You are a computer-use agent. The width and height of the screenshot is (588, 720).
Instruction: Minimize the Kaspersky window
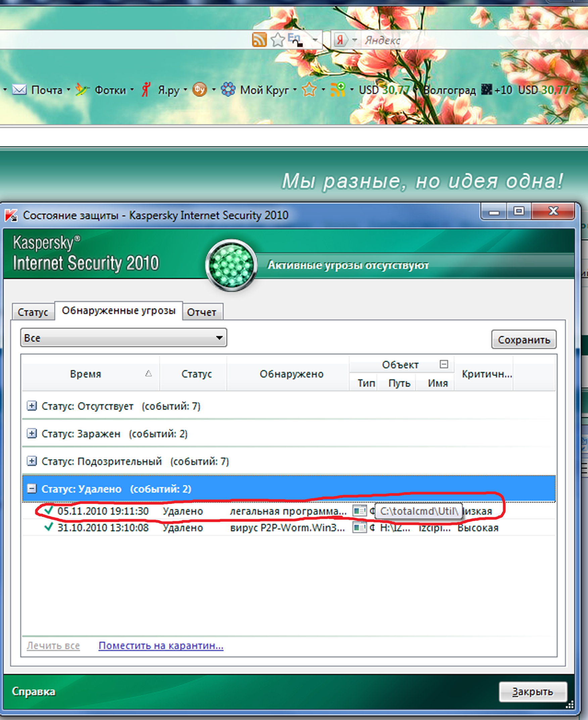pyautogui.click(x=494, y=212)
